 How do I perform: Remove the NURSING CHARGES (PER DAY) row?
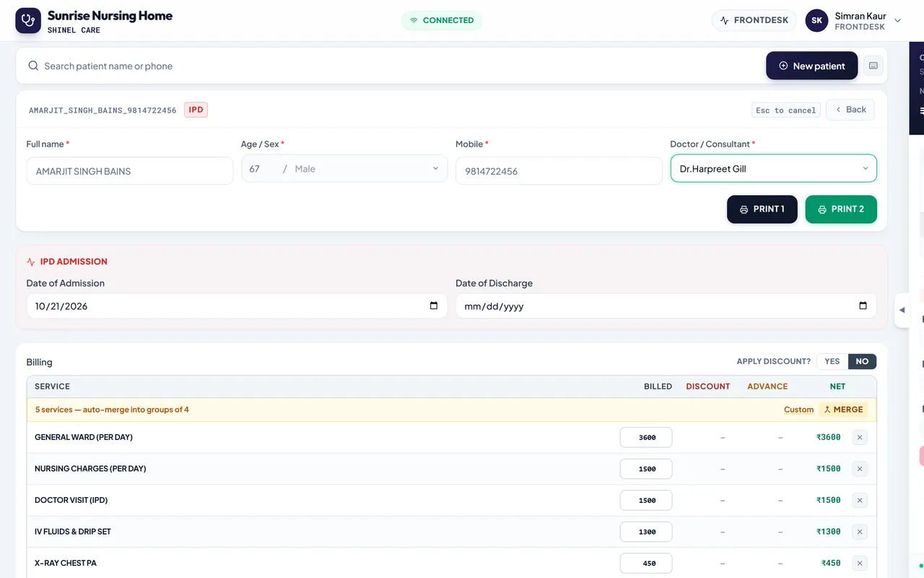[860, 469]
